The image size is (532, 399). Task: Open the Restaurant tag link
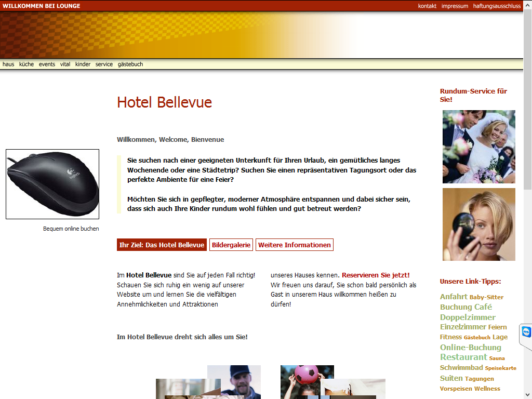pos(463,357)
